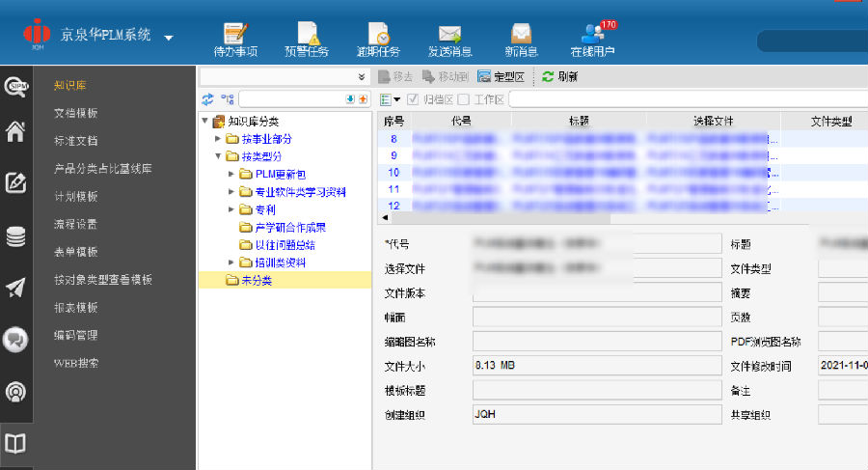
Task: Open 表单模板 in the left menu
Action: coord(76,252)
